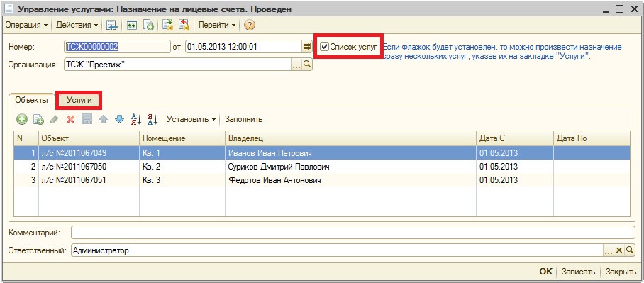
Task: Open the Перейти dropdown menu
Action: 217,25
